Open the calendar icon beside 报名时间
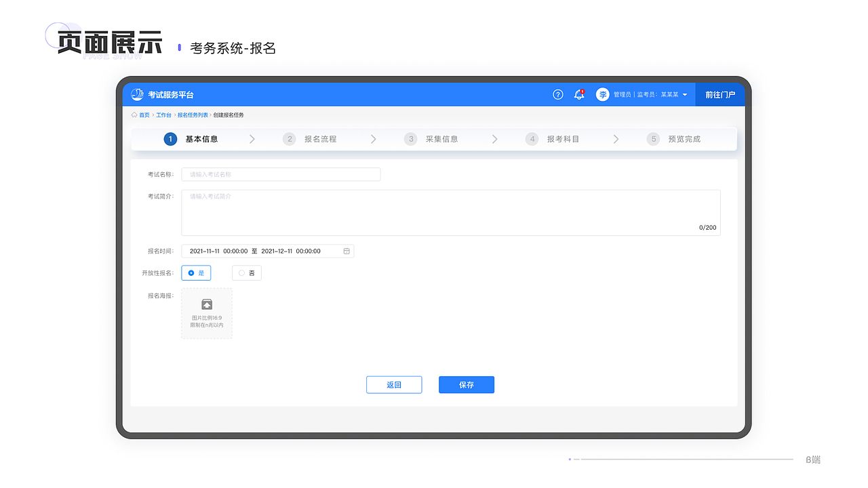The image size is (868, 488). coord(347,251)
